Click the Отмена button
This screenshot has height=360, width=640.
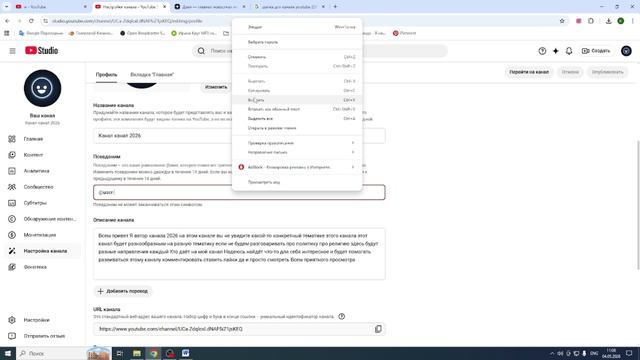(x=570, y=72)
